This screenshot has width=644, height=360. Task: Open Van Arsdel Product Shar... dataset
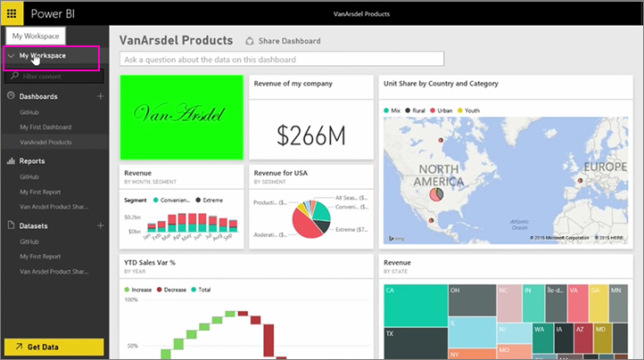tap(54, 271)
